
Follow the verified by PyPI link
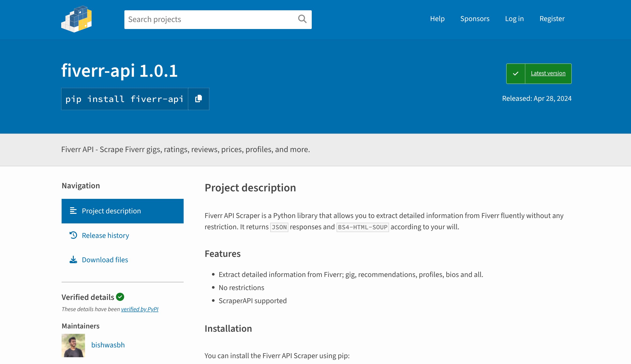click(140, 309)
